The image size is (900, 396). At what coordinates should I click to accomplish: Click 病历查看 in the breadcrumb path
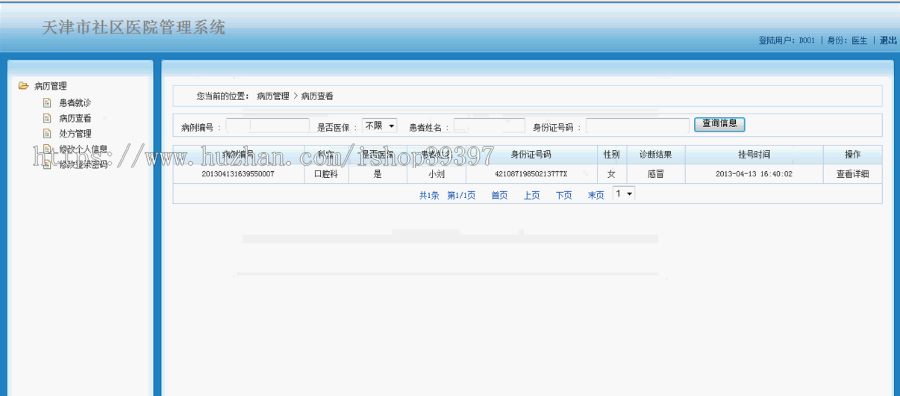pos(317,96)
